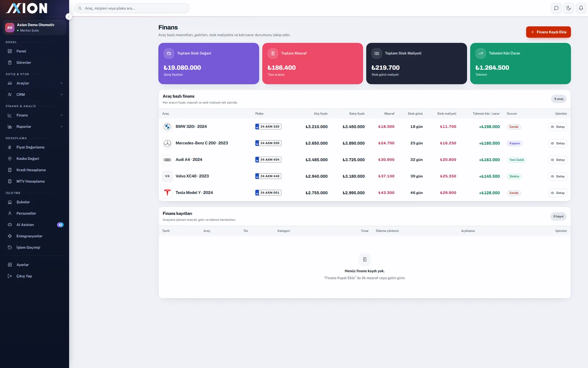This screenshot has width=588, height=368.
Task: Open the notifications bell
Action: point(581,8)
